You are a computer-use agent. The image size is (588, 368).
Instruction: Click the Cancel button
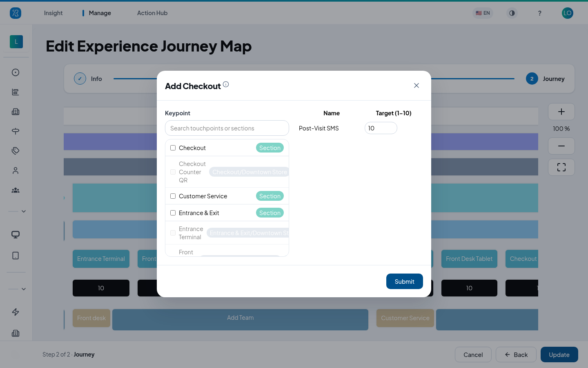click(473, 355)
